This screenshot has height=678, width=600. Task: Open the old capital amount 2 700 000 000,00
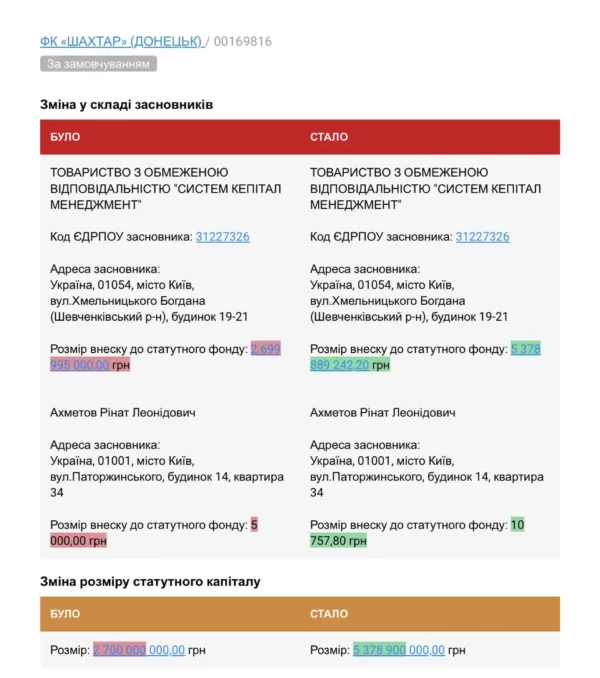(139, 650)
